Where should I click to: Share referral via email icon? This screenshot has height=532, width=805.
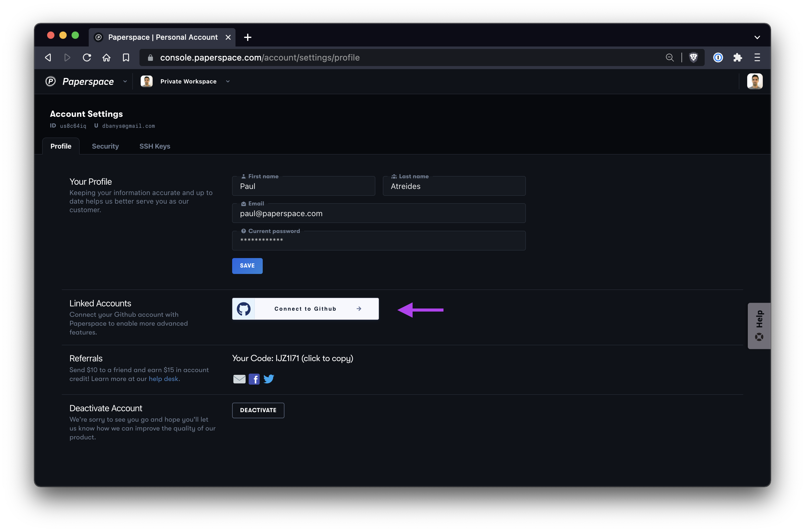[239, 379]
